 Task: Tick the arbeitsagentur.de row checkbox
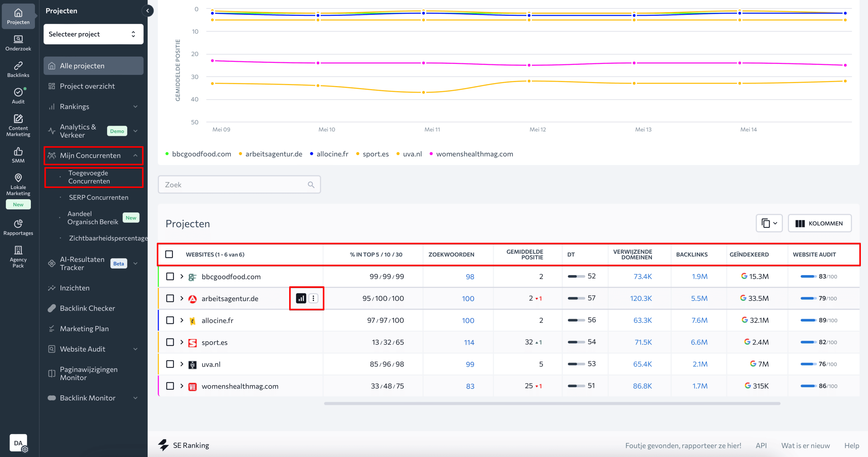tap(170, 298)
